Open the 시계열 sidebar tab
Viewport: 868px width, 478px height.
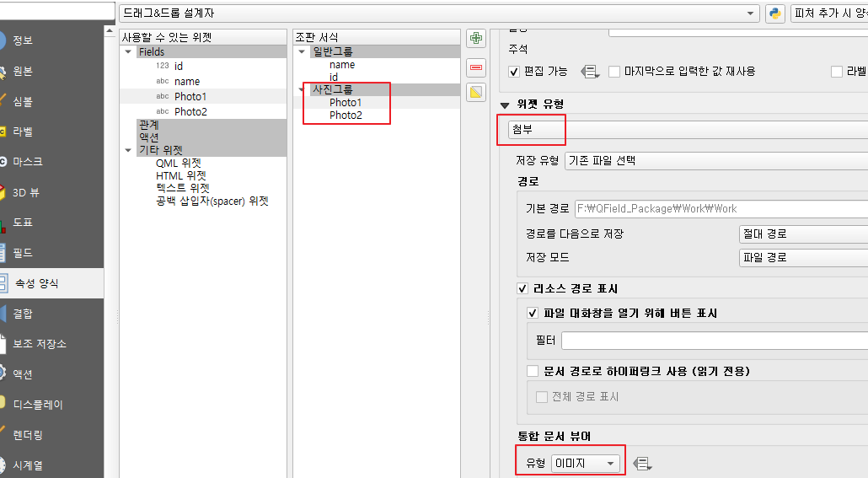28,465
